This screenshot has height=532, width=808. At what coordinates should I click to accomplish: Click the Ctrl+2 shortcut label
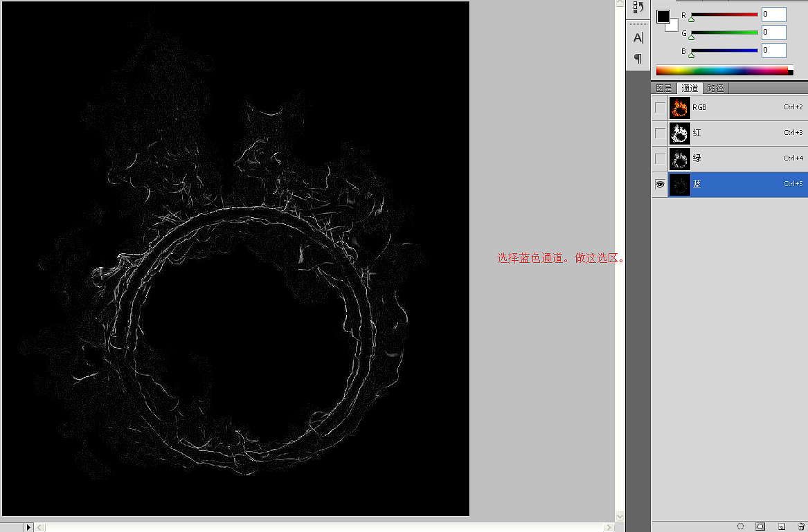tap(793, 107)
